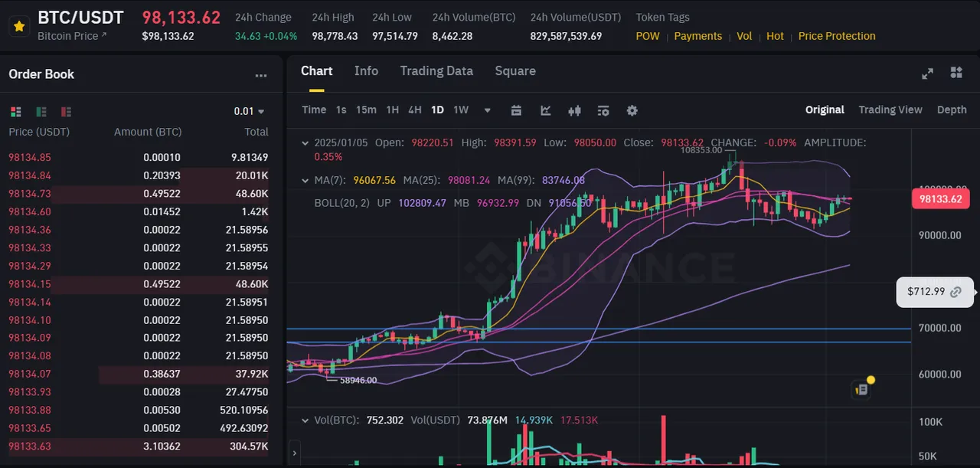Open chart settings gear
Image resolution: width=980 pixels, height=468 pixels.
(632, 110)
